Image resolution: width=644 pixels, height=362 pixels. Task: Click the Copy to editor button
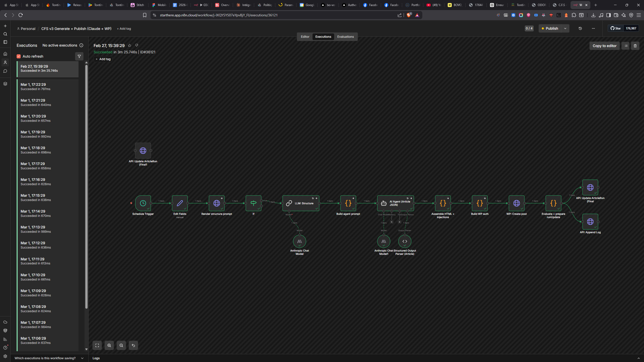point(604,46)
